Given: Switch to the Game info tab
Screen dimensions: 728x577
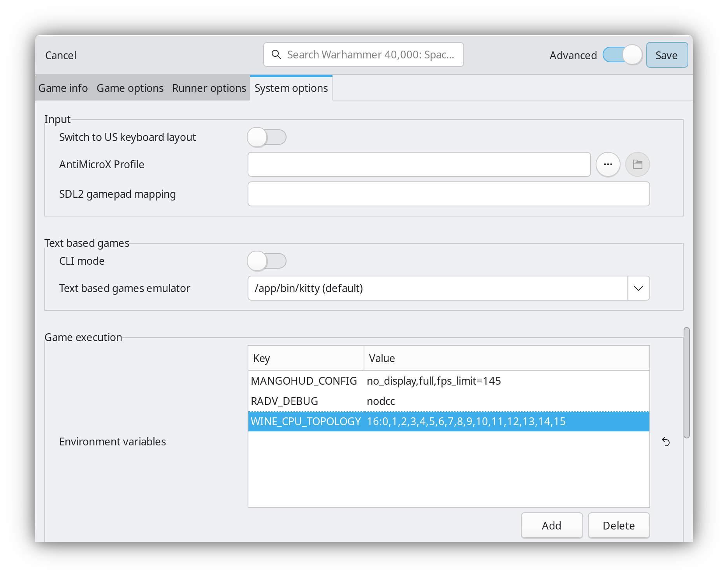Looking at the screenshot, I should tap(63, 88).
